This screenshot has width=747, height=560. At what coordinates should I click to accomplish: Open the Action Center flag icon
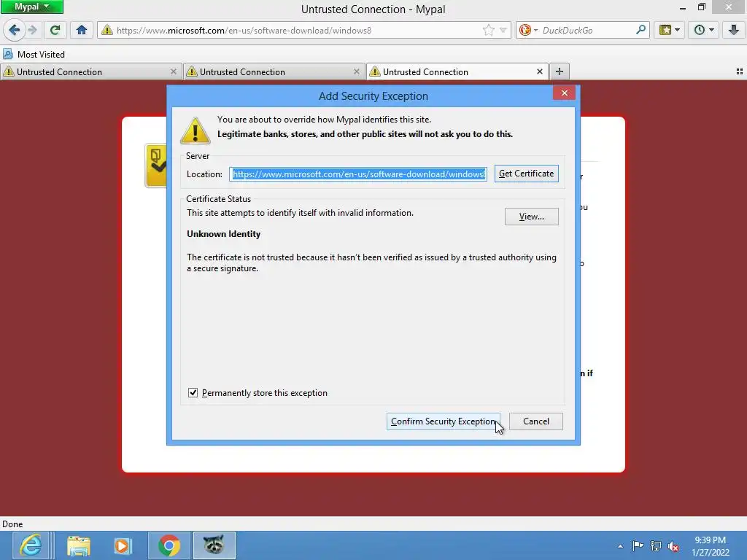(638, 545)
